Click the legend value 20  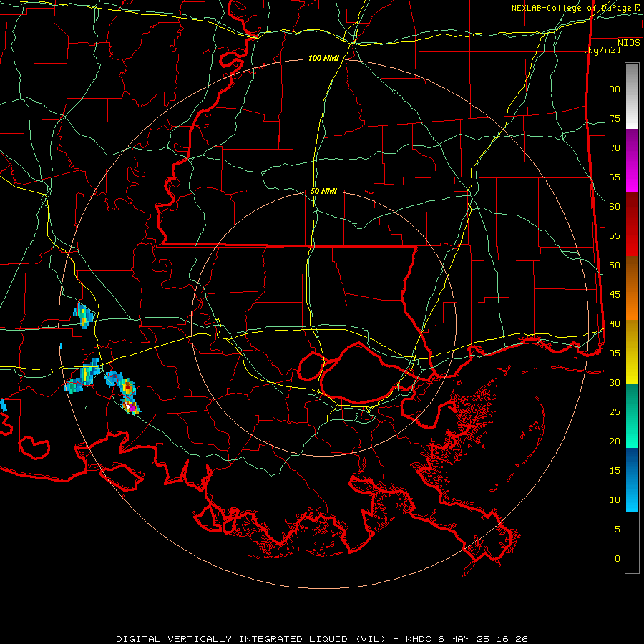click(x=615, y=441)
